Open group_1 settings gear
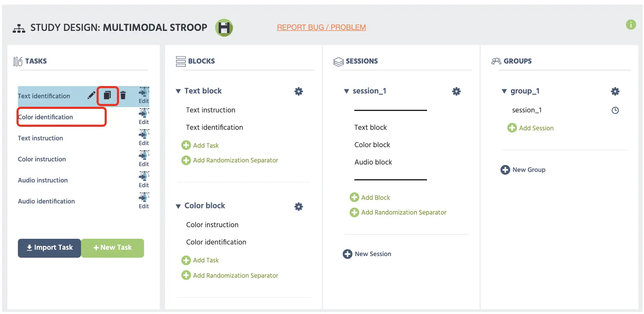The image size is (644, 314). [615, 91]
